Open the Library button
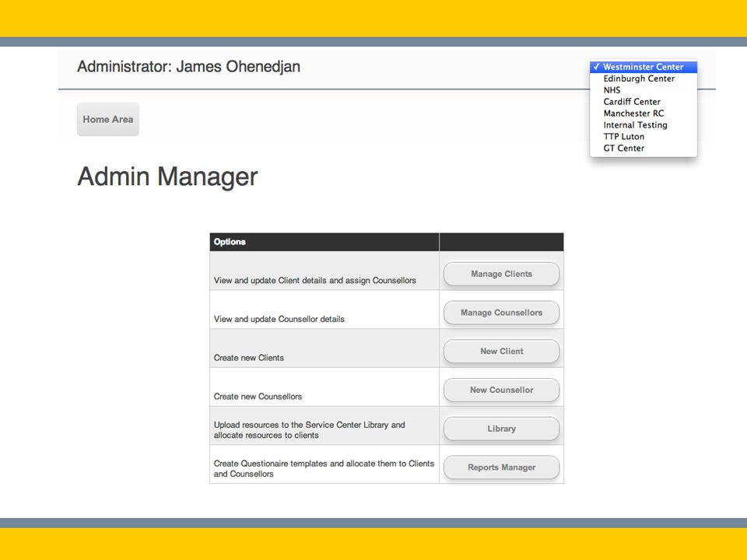Screen dimensions: 747x560 (501, 429)
